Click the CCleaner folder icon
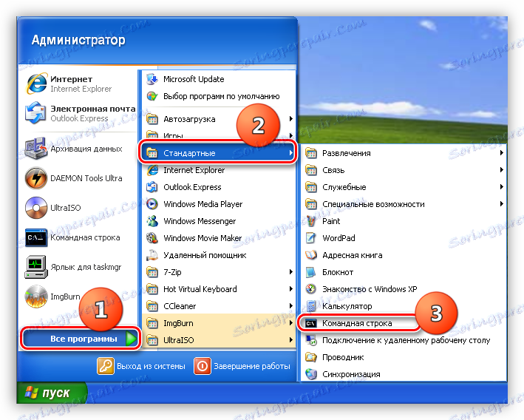 [152, 306]
